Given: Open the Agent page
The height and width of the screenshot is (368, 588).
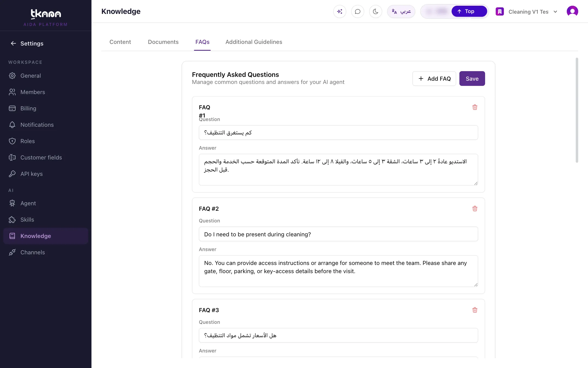Looking at the screenshot, I should 46,203.
